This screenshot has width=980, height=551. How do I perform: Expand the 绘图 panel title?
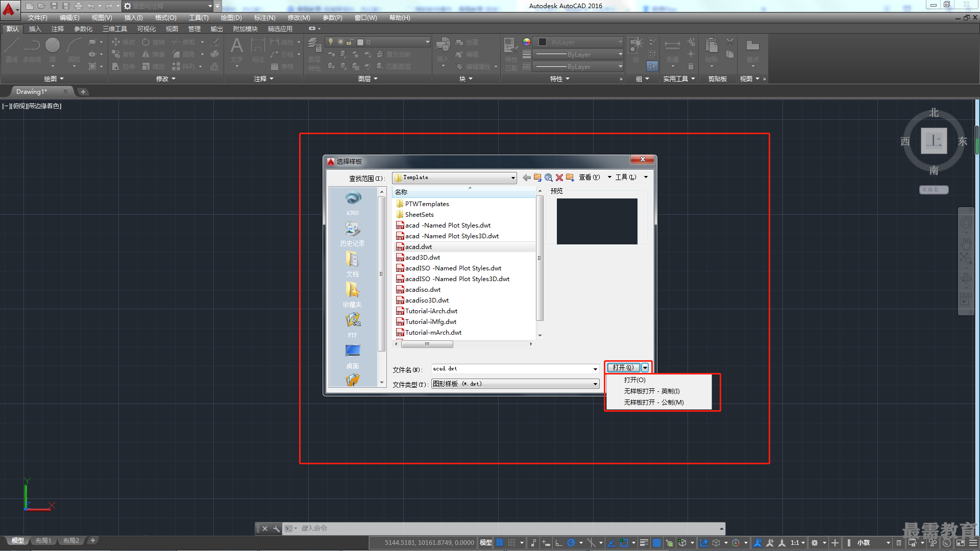point(54,79)
